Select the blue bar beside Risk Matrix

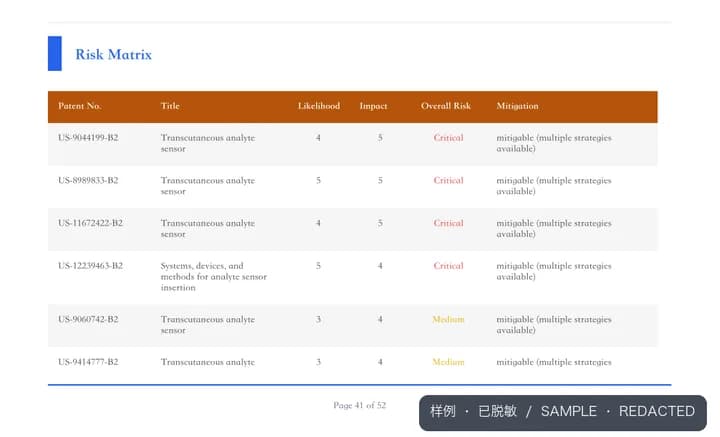click(55, 53)
